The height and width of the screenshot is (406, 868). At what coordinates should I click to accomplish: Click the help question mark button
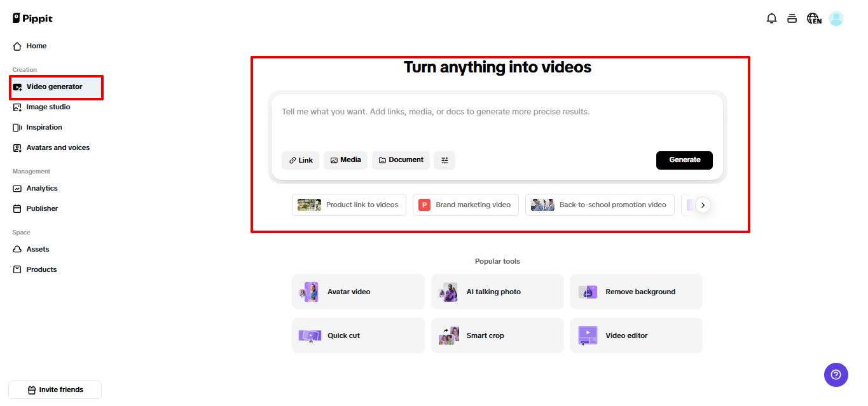836,375
